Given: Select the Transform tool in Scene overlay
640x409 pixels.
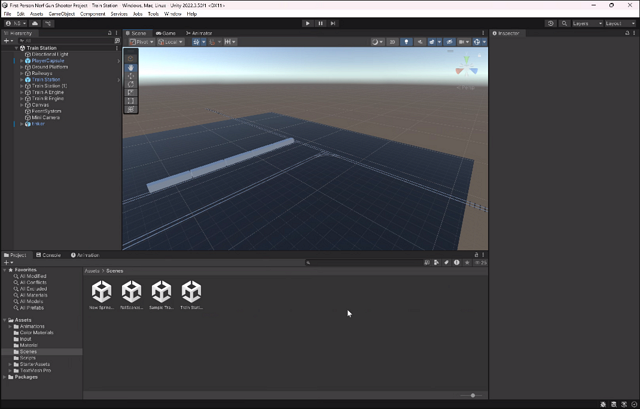Looking at the screenshot, I should click(x=131, y=109).
